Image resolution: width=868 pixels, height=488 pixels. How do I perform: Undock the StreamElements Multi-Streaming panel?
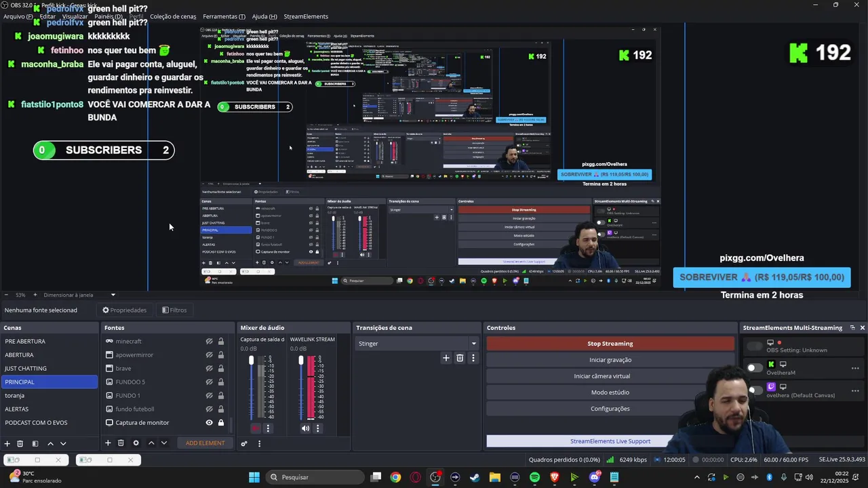click(852, 327)
